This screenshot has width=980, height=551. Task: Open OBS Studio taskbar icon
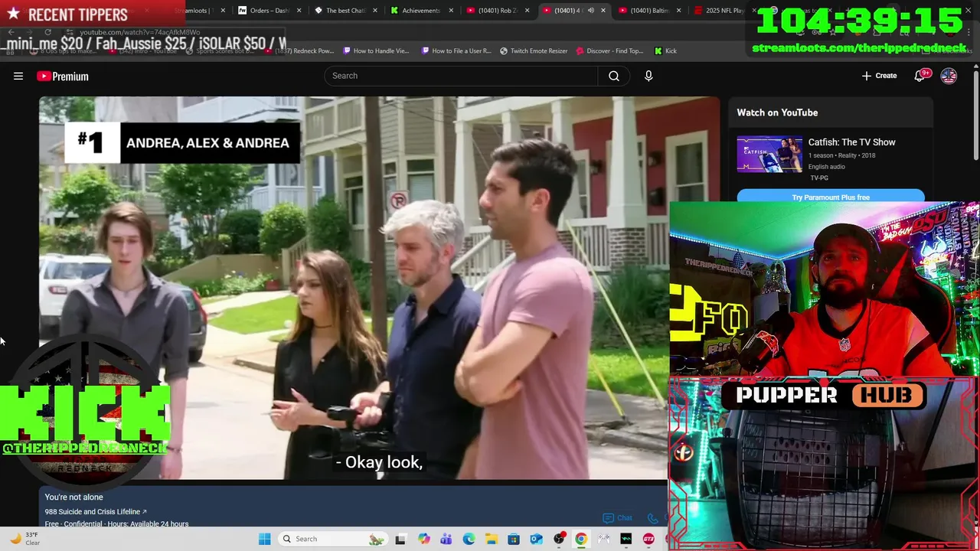pos(559,539)
